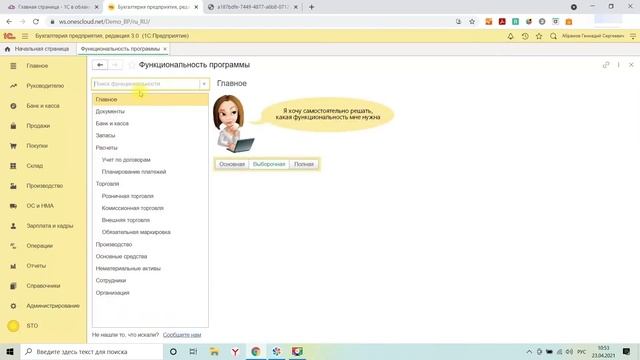The image size is (640, 360).
Task: Expand the functionality search dropdown arrow
Action: [x=204, y=84]
